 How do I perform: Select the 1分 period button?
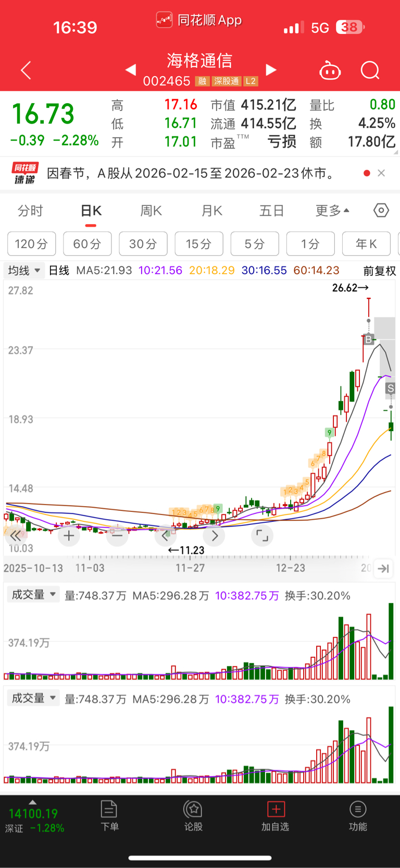(x=310, y=243)
